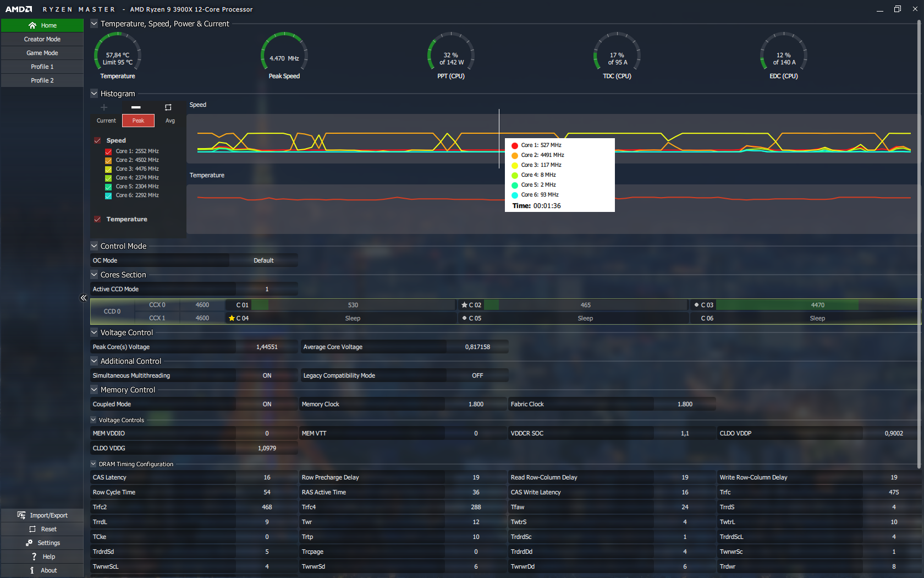The width and height of the screenshot is (924, 578).
Task: Toggle Core 2 speed checkbox
Action: [108, 160]
